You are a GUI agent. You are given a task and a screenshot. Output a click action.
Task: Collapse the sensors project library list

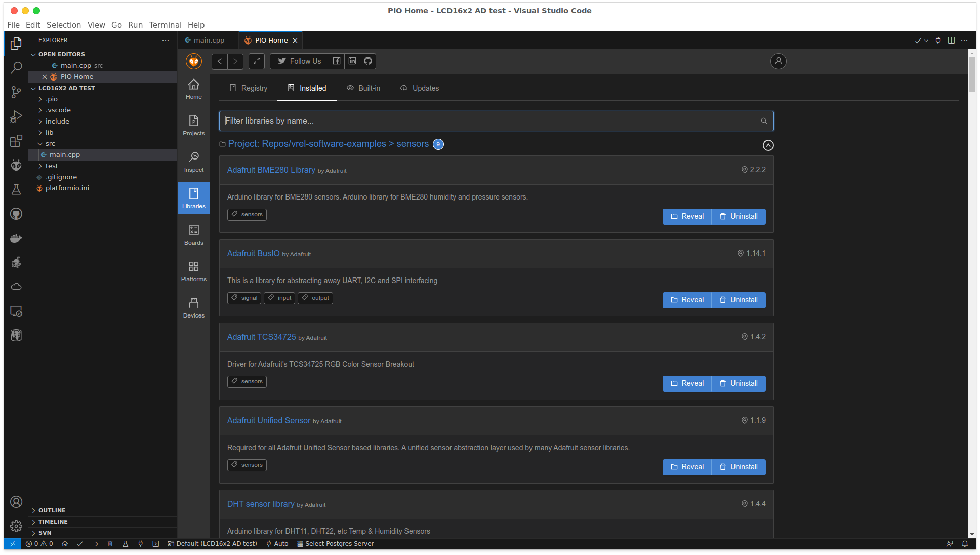(768, 145)
